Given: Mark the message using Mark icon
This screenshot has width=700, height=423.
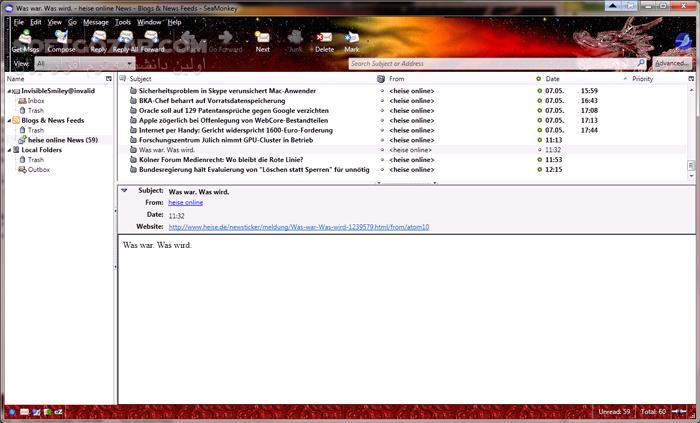Looking at the screenshot, I should (x=352, y=40).
